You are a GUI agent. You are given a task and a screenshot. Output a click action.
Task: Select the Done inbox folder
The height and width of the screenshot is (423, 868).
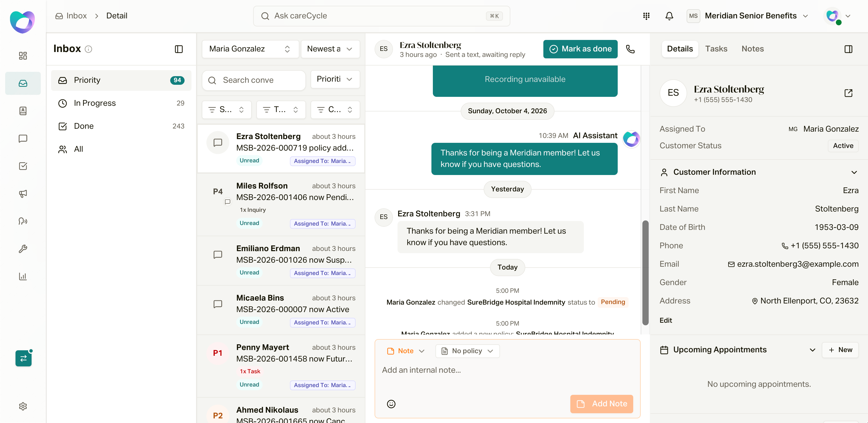[121, 126]
